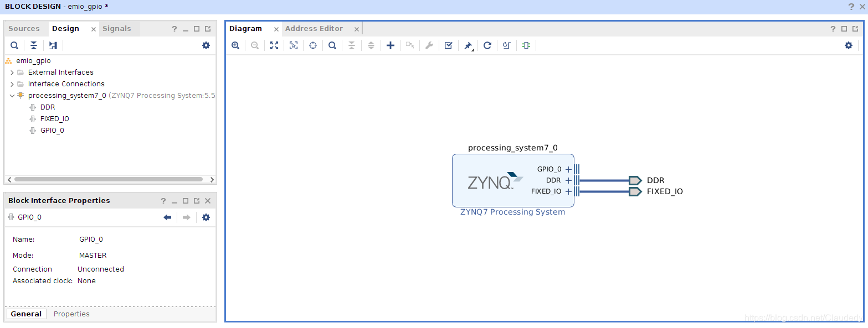The height and width of the screenshot is (328, 868).
Task: Expand FIXED_IO port on ZYNQ block
Action: tap(568, 191)
